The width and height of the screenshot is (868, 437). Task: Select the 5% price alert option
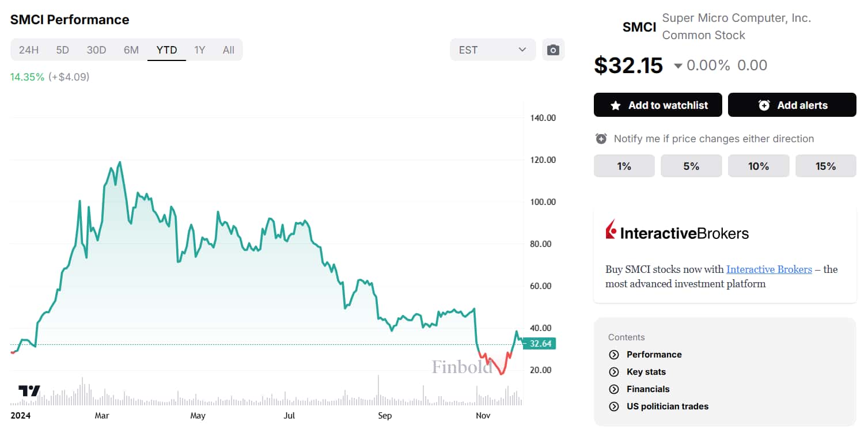point(691,166)
